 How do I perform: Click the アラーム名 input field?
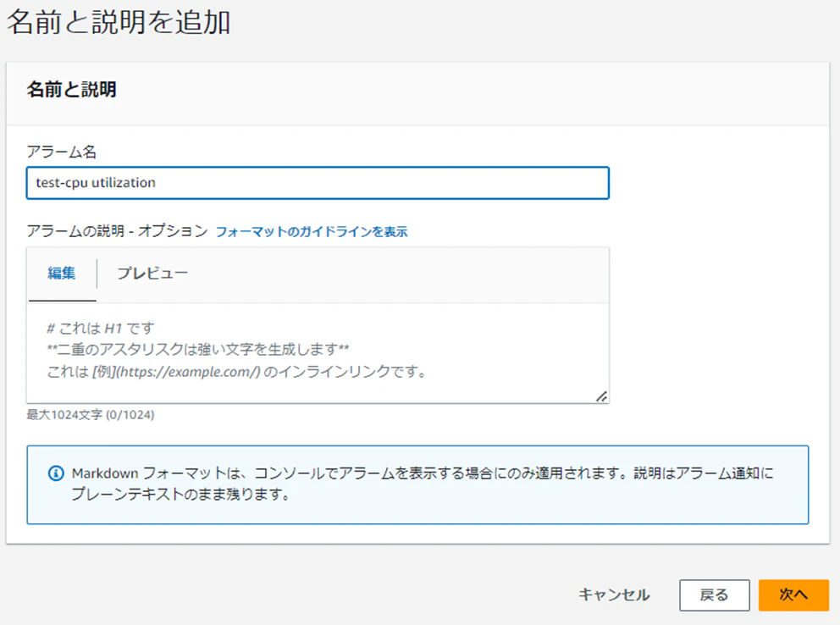point(318,183)
